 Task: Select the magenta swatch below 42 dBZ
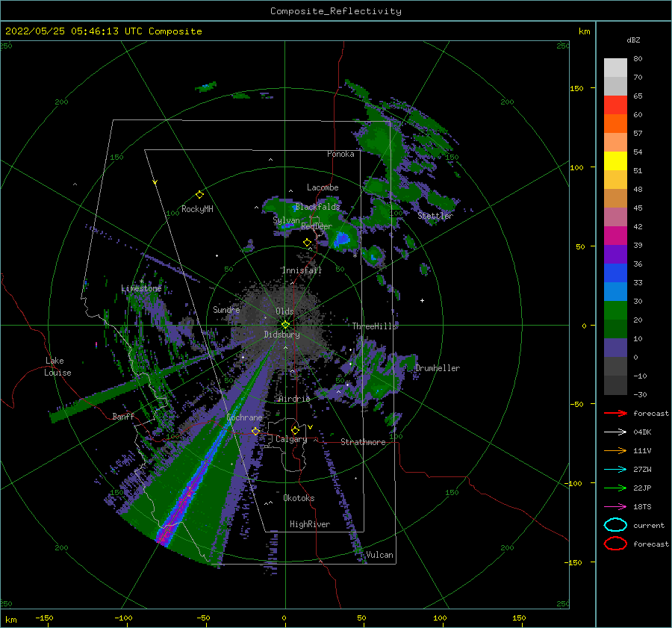click(615, 235)
